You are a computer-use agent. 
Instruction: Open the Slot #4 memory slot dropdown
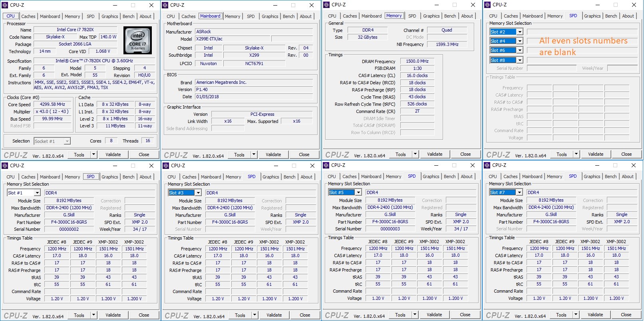[x=520, y=41]
